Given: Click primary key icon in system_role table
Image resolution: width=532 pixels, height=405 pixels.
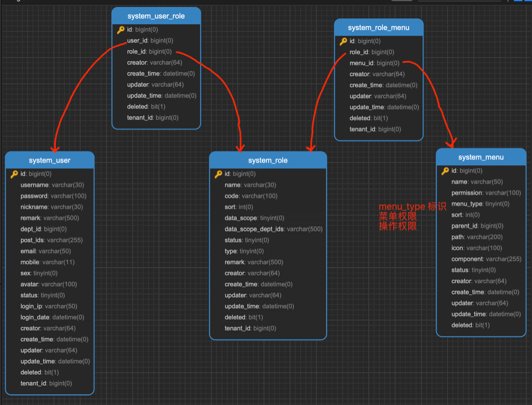Looking at the screenshot, I should [219, 174].
